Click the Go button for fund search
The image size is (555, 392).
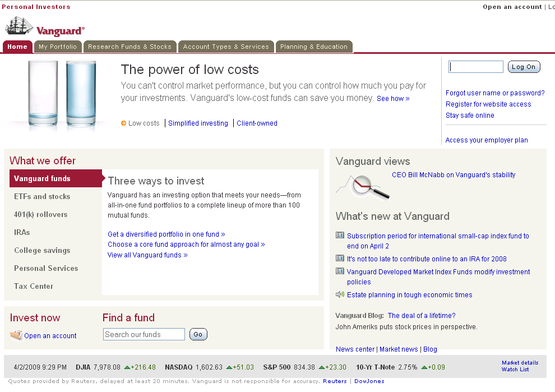[198, 334]
